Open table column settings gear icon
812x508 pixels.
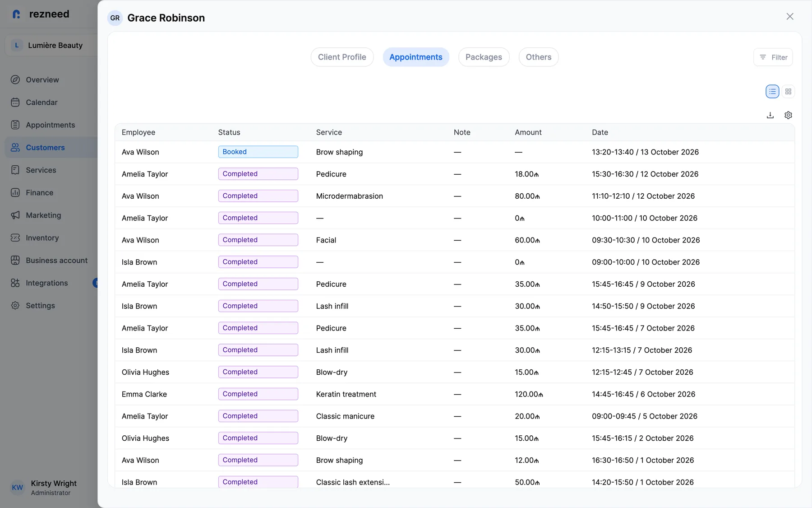click(788, 115)
